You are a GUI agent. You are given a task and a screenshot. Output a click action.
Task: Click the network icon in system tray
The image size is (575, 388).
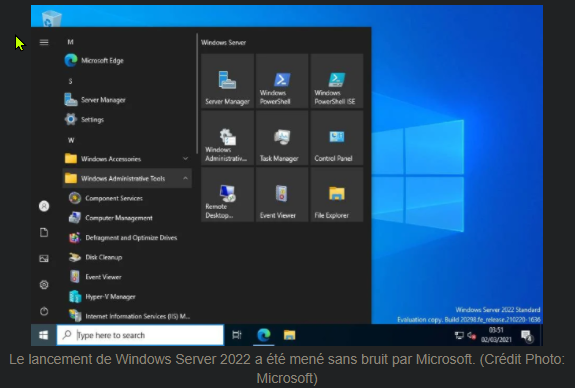pyautogui.click(x=459, y=335)
